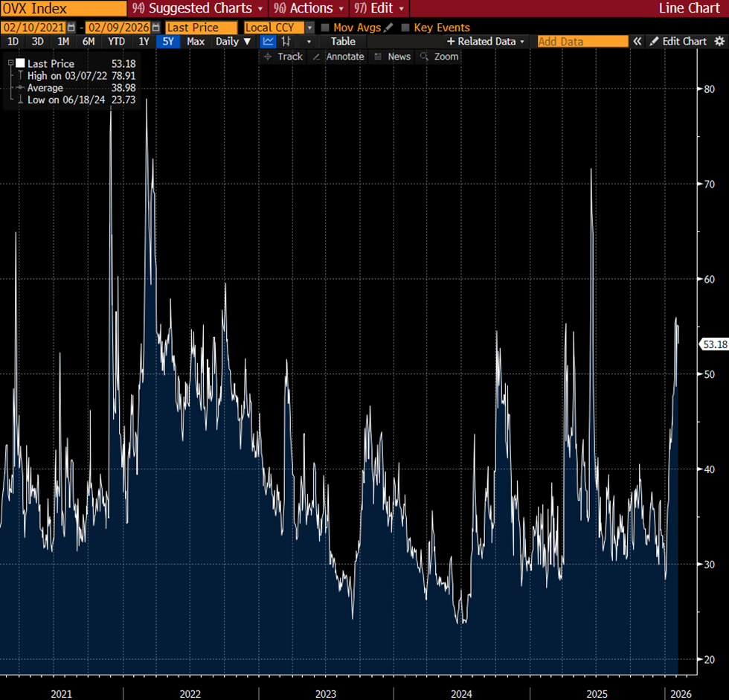Toggle the Key Events checkbox
Screen dimensions: 729x700
point(405,28)
